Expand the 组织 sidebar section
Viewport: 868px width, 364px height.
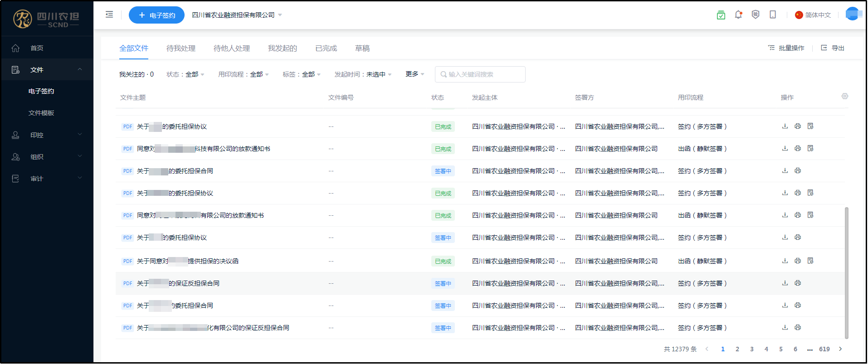[x=47, y=157]
